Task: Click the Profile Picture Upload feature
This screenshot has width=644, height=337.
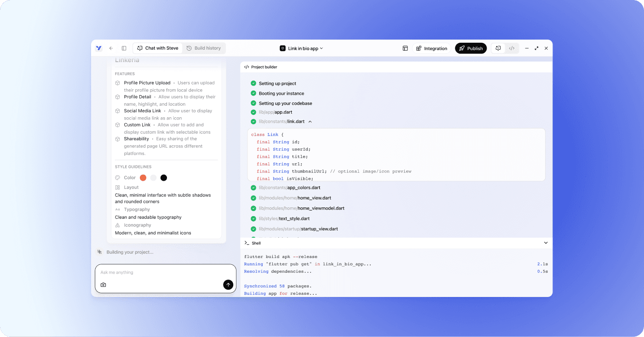Action: pyautogui.click(x=147, y=83)
